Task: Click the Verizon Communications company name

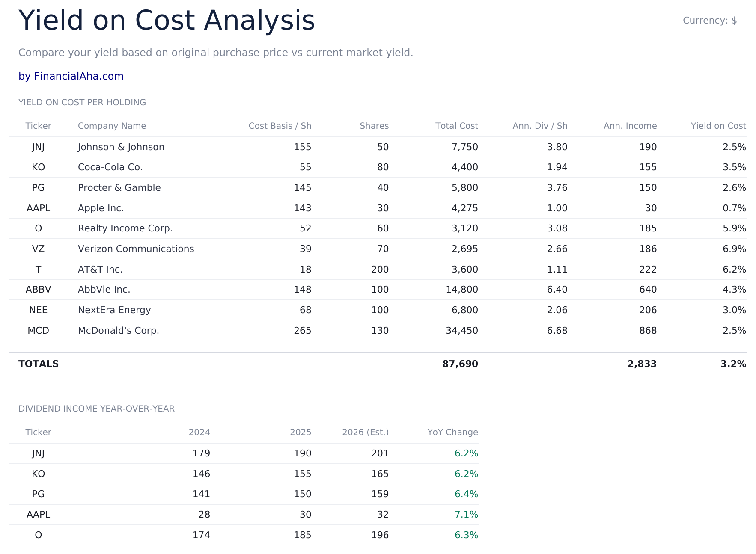Action: pos(136,249)
